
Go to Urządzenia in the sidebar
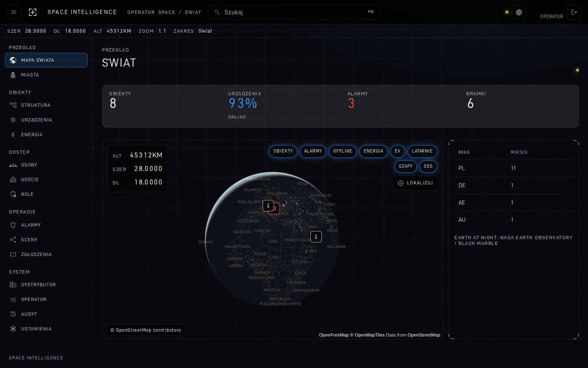[x=46, y=120]
